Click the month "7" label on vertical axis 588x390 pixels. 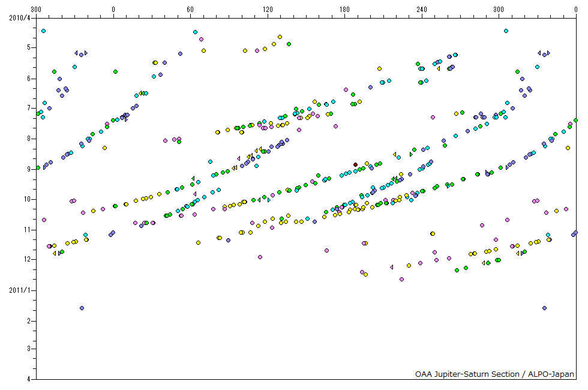[x=29, y=108]
